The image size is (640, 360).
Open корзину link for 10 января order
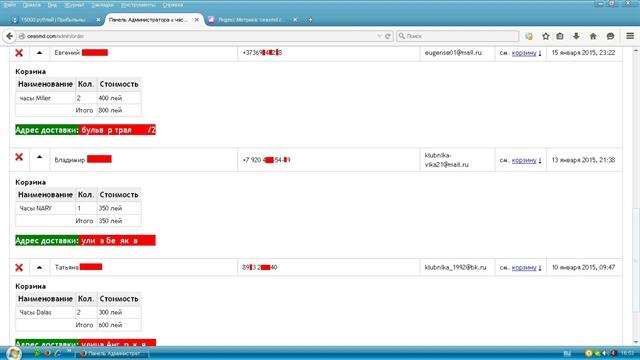[524, 267]
